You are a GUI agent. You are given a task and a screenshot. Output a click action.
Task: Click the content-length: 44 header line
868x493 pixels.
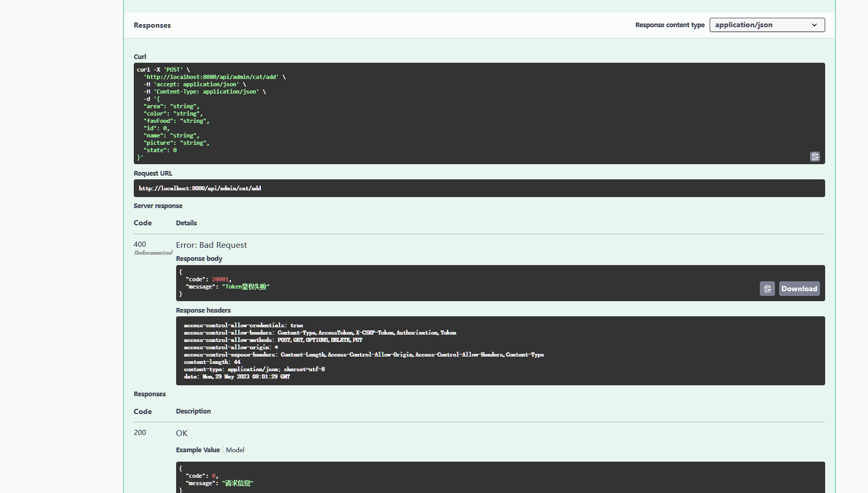click(x=212, y=362)
